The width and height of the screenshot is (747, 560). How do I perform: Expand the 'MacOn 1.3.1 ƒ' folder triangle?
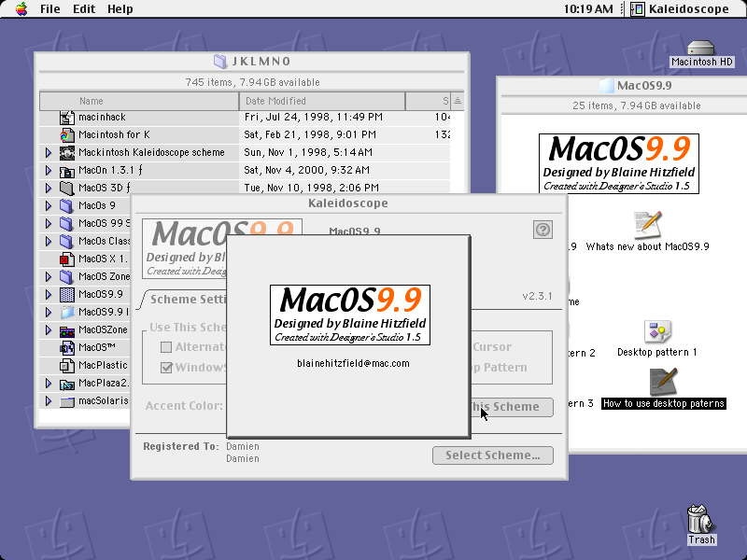click(x=49, y=171)
